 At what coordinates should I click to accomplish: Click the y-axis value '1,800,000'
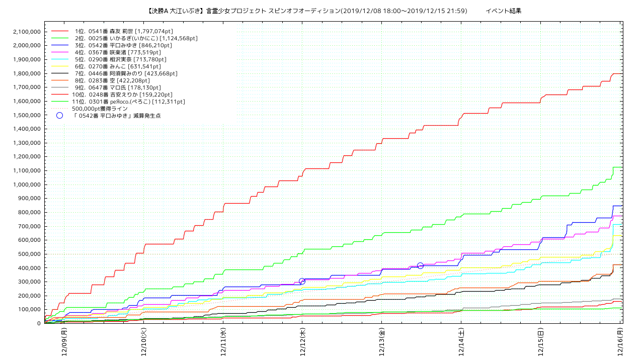point(26,73)
